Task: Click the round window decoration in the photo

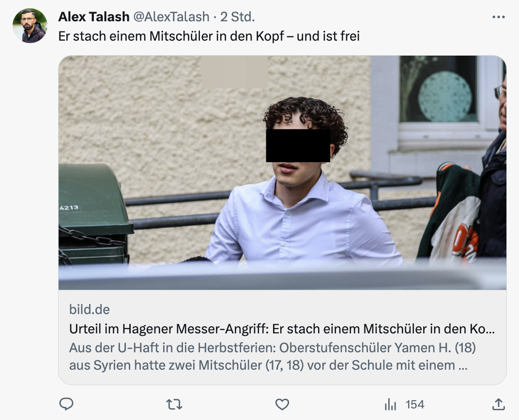Action: (444, 97)
